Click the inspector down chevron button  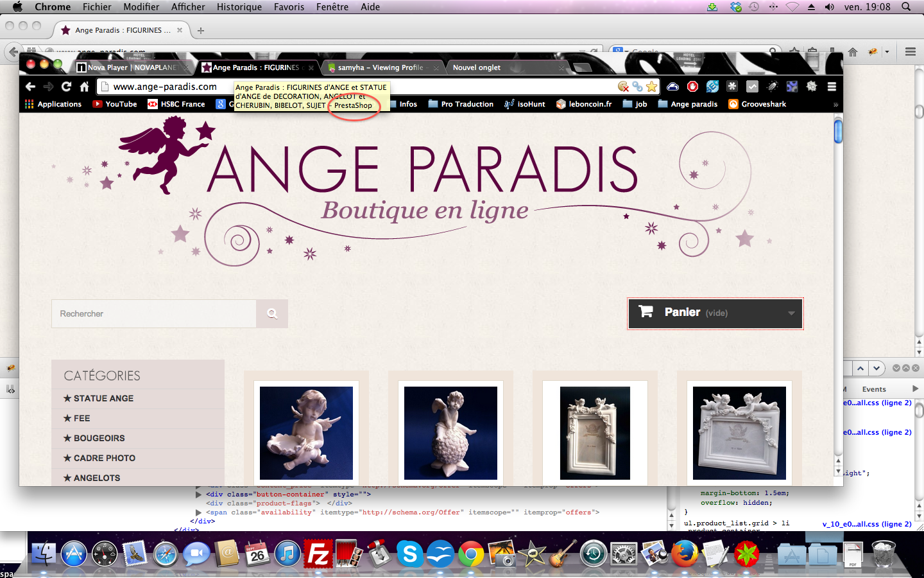[x=877, y=368]
